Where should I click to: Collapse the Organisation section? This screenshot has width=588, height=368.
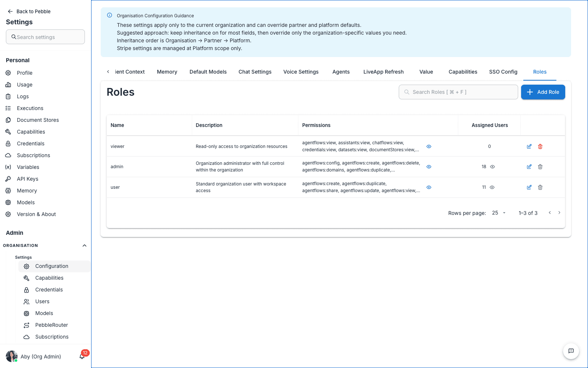pyautogui.click(x=85, y=245)
